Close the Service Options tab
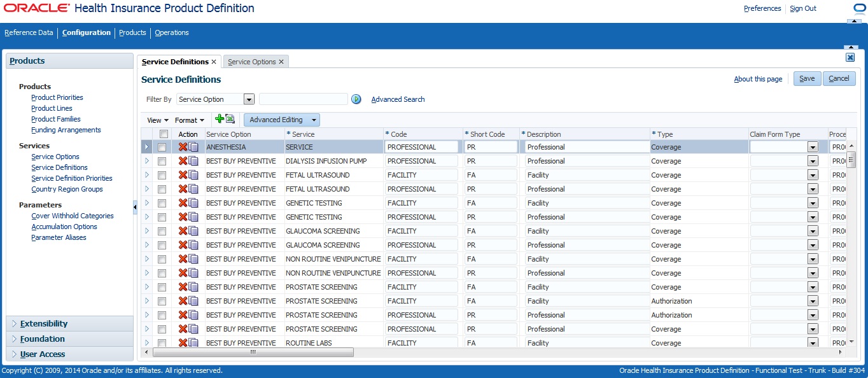Viewport: 868px width, 378px height. 281,62
